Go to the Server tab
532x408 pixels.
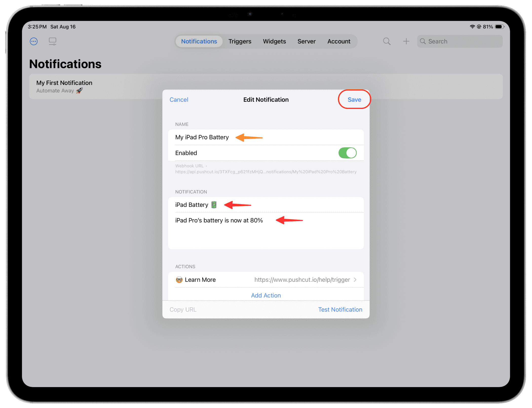pyautogui.click(x=307, y=41)
